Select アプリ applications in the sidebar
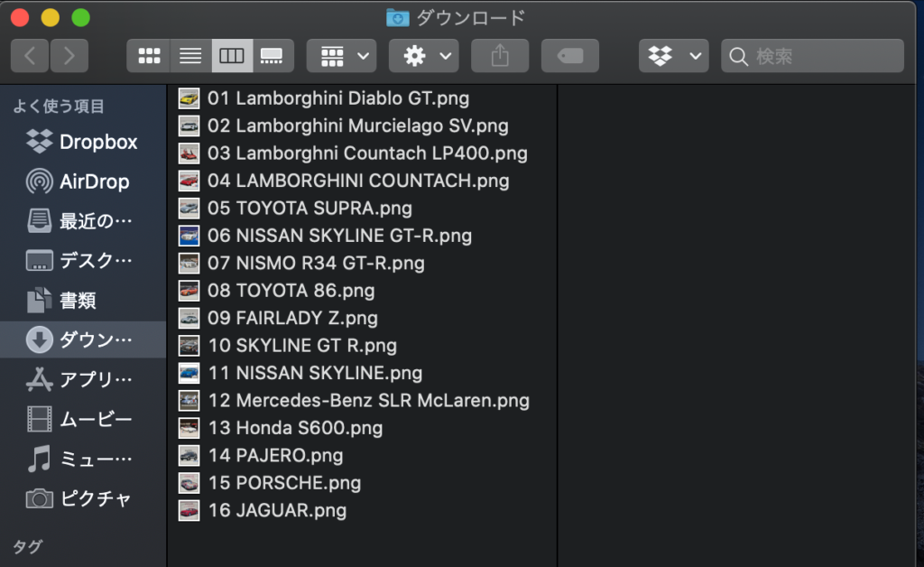This screenshot has width=924, height=567. click(96, 379)
